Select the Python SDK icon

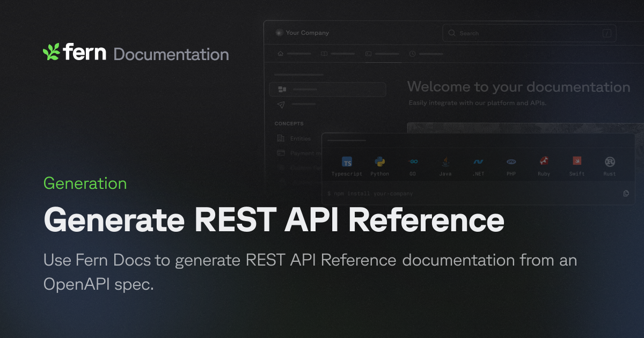(x=380, y=161)
